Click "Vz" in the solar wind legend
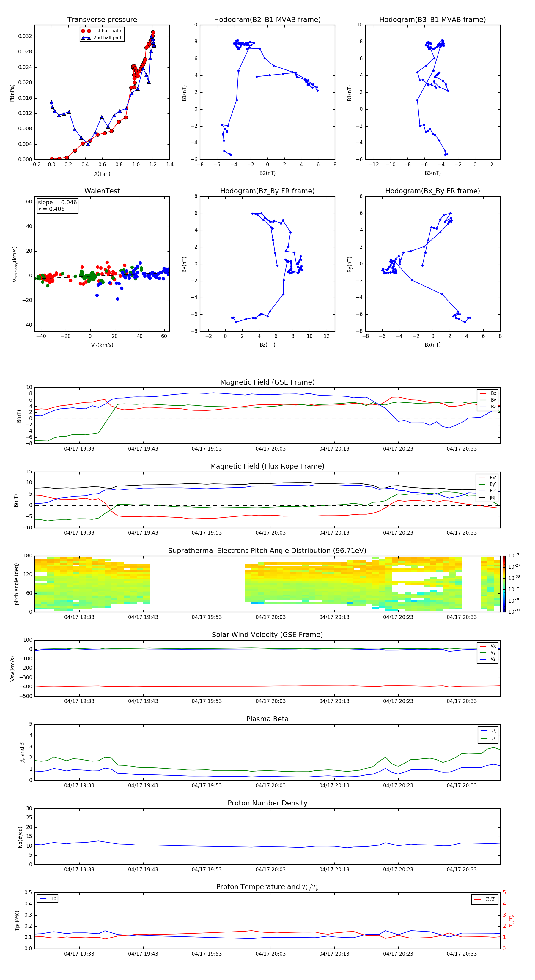The height and width of the screenshot is (980, 535). coord(493,659)
